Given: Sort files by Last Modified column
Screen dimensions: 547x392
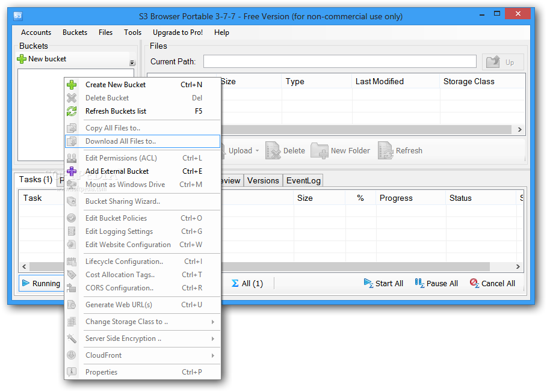Looking at the screenshot, I should click(395, 82).
